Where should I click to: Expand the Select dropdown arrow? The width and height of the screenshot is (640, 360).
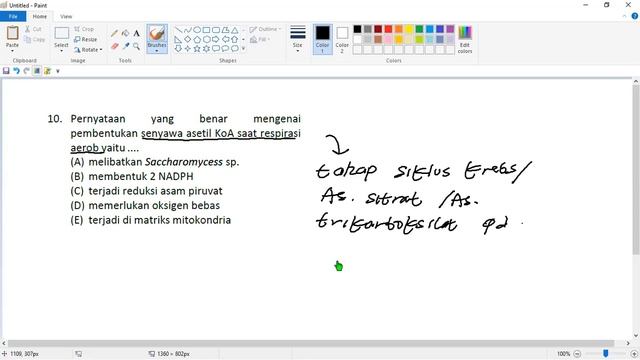(62, 51)
